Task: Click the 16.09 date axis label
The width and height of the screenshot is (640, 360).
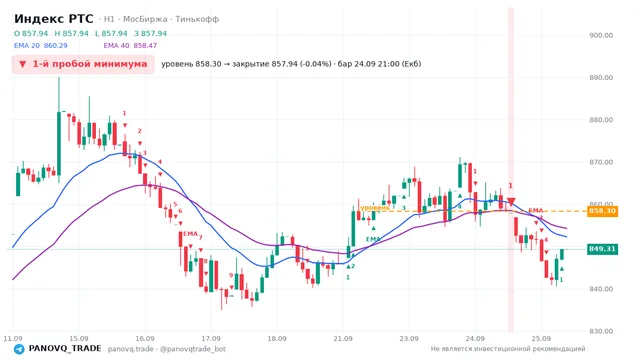Action: (x=145, y=339)
